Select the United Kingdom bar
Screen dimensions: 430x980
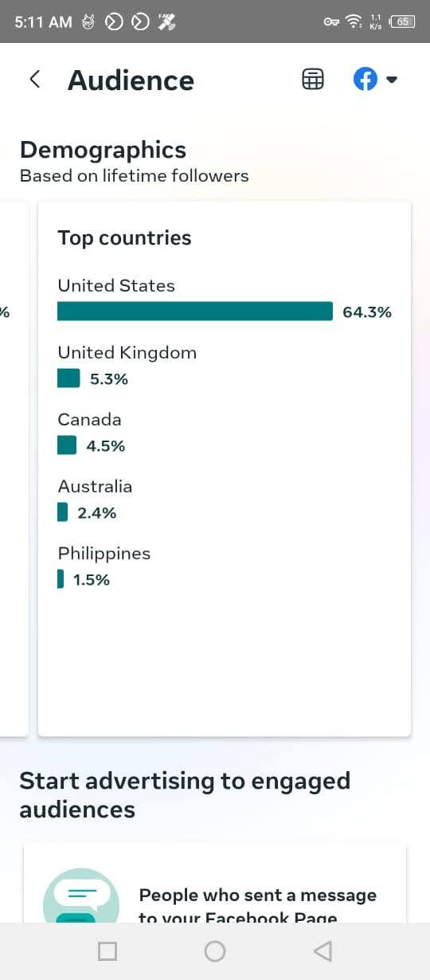point(68,378)
